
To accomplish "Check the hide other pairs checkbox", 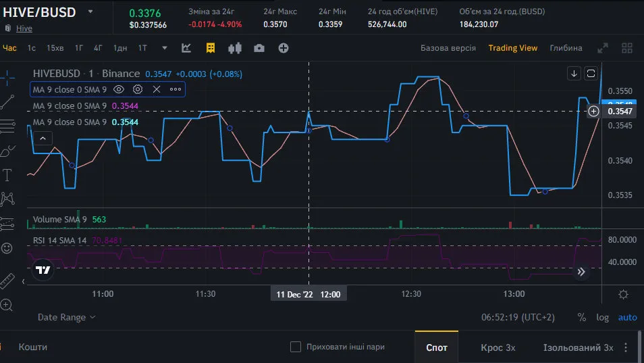I will coord(295,347).
